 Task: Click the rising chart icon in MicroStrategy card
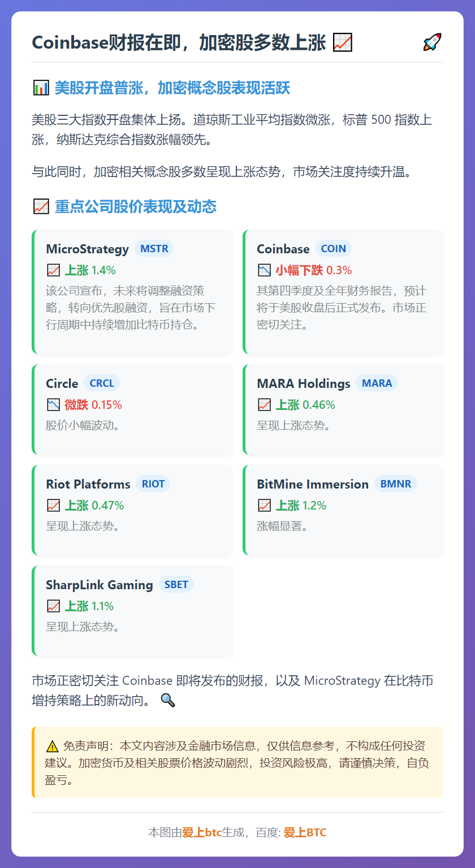pos(53,270)
